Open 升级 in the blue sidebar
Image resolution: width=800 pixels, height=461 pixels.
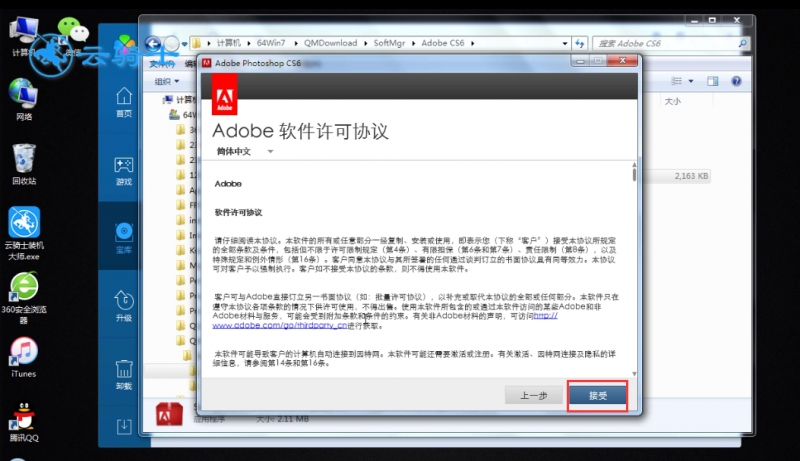pyautogui.click(x=124, y=306)
